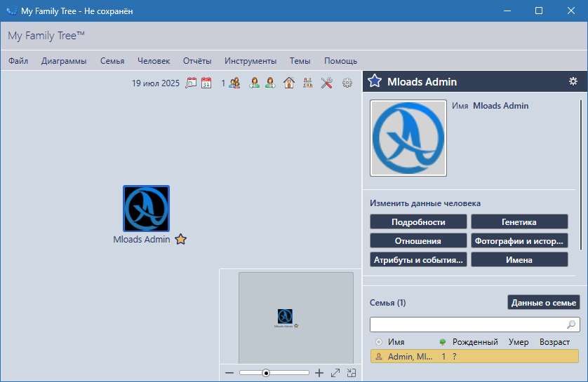Click the Отношения button
This screenshot has width=588, height=382.
418,241
